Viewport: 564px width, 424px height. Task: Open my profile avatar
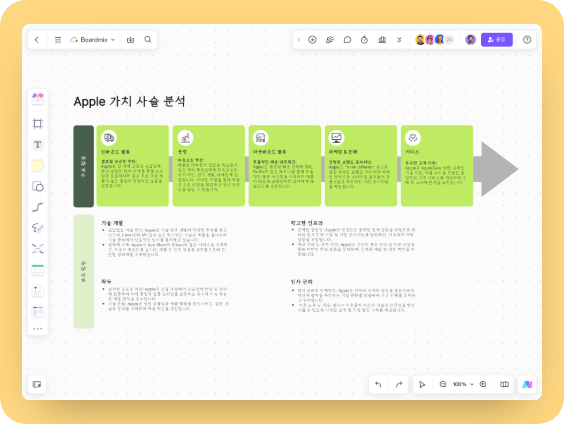(x=470, y=40)
